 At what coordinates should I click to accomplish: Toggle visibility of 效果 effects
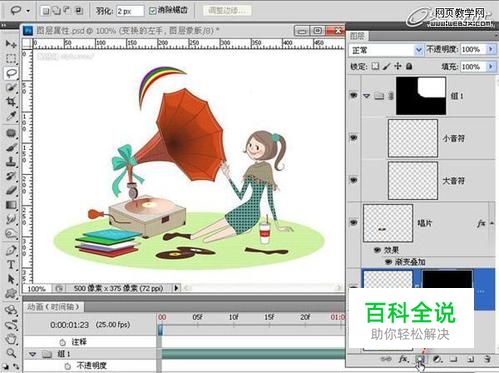tap(377, 250)
